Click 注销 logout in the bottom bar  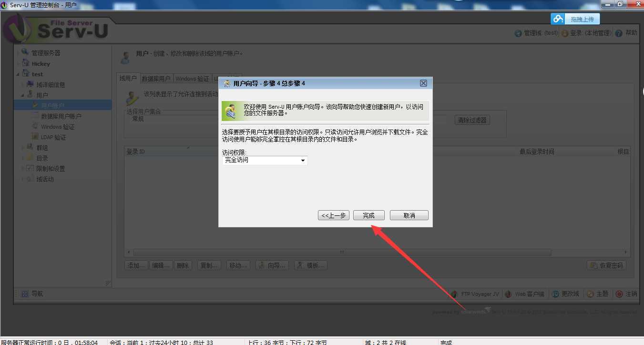tap(626, 294)
